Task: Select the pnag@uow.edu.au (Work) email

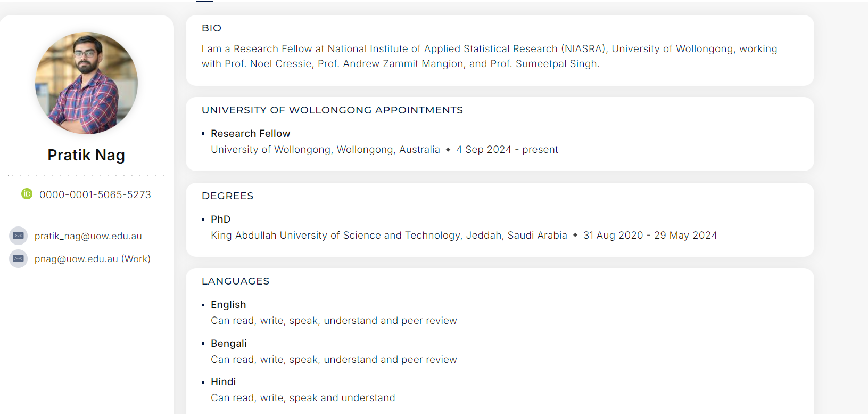Action: [x=93, y=259]
